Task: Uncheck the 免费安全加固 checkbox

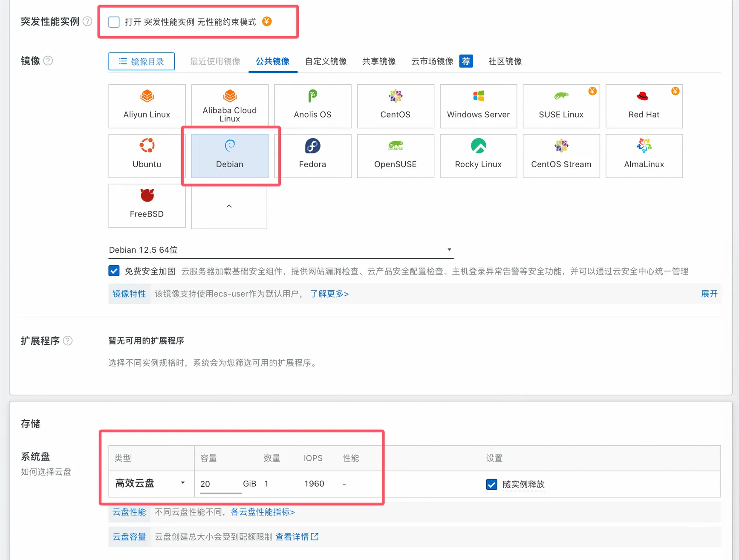Action: click(114, 271)
